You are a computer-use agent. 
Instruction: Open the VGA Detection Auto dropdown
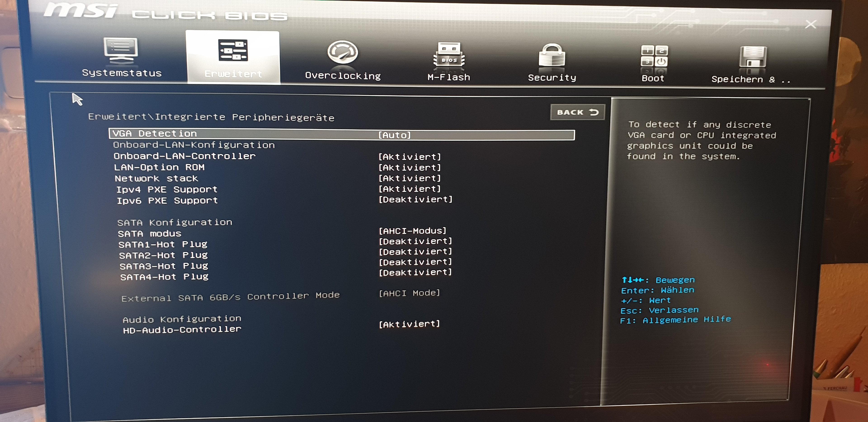tap(394, 135)
